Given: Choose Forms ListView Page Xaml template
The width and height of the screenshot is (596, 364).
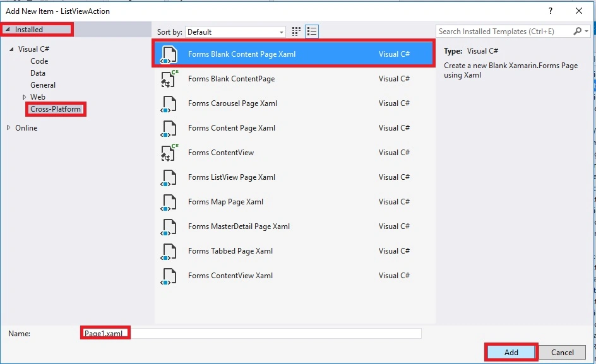Looking at the screenshot, I should [294, 177].
